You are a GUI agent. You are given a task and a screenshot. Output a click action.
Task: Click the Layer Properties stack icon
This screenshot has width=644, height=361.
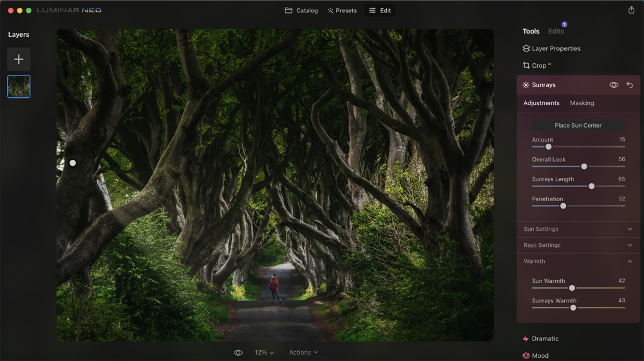point(526,48)
